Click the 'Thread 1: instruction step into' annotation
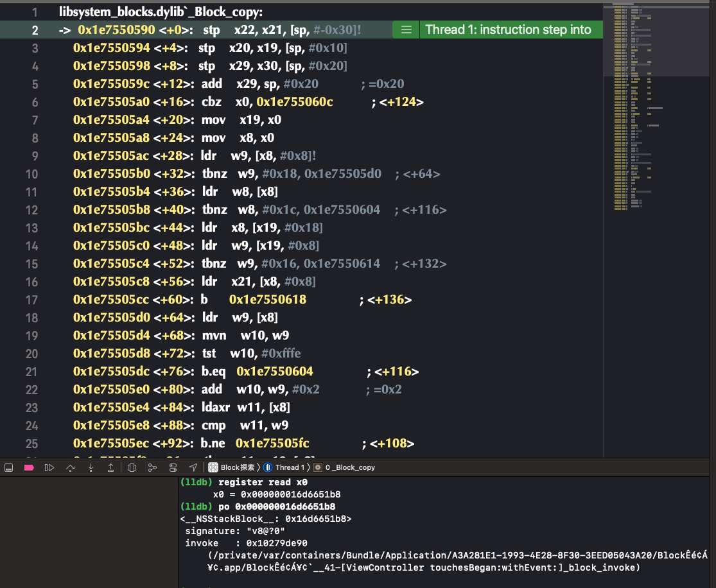 (x=508, y=30)
